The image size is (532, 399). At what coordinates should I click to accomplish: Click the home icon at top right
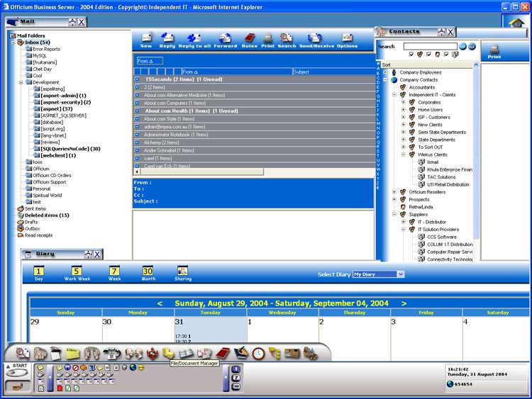click(516, 23)
